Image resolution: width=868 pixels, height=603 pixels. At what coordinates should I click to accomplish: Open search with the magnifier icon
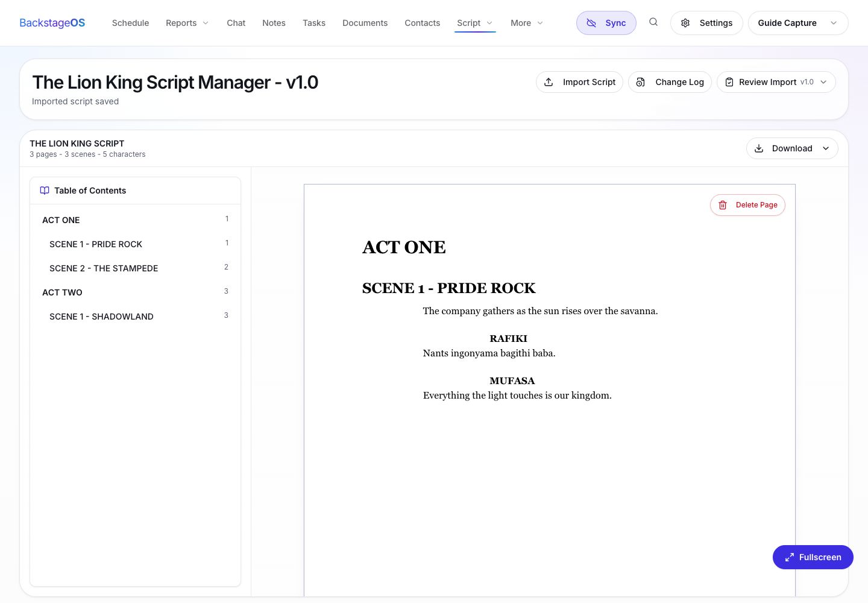(x=653, y=22)
